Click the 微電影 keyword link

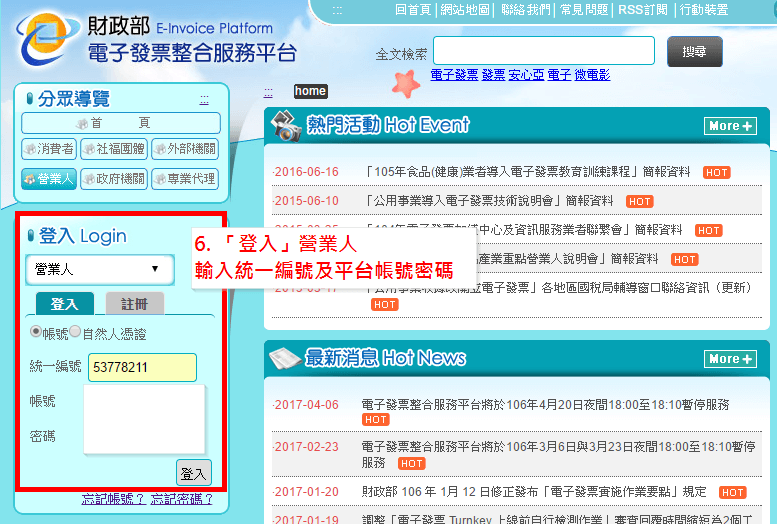[592, 75]
